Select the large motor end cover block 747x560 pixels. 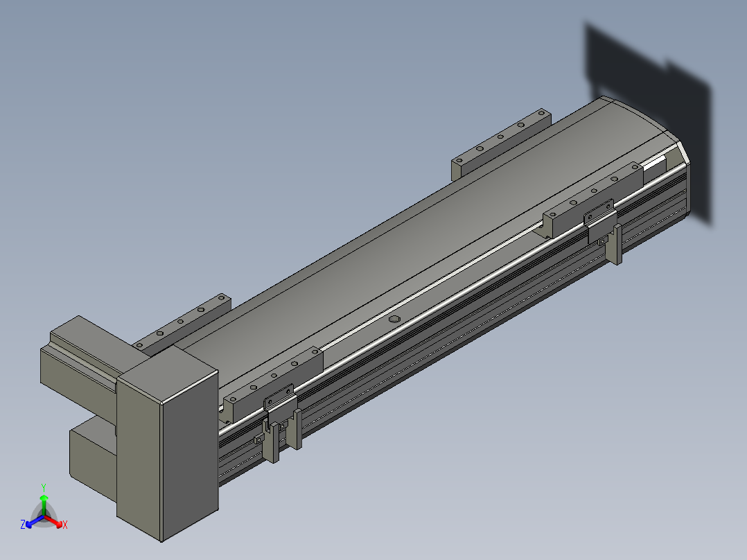(167, 444)
